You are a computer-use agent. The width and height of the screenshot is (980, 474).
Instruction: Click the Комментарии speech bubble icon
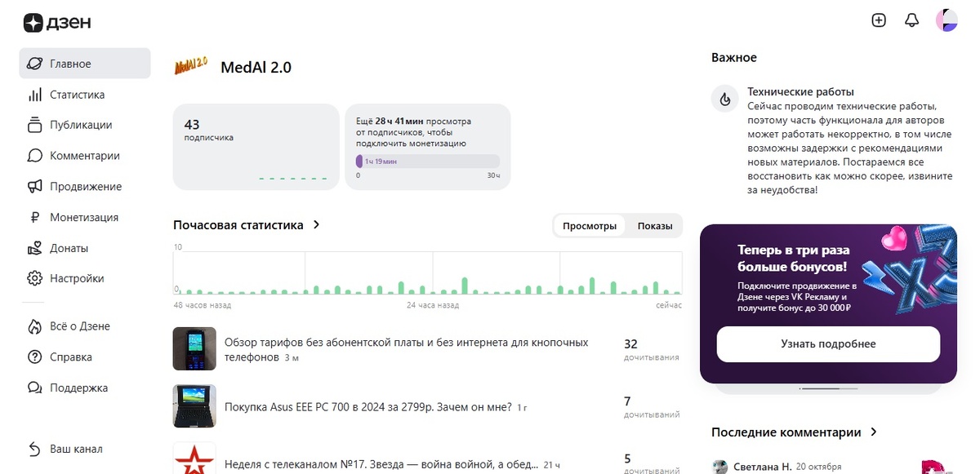(34, 156)
